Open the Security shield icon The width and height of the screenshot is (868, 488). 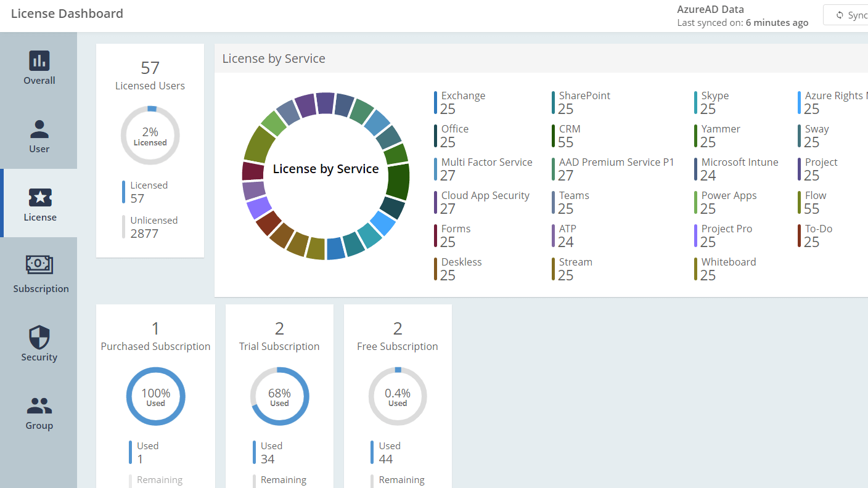[39, 338]
